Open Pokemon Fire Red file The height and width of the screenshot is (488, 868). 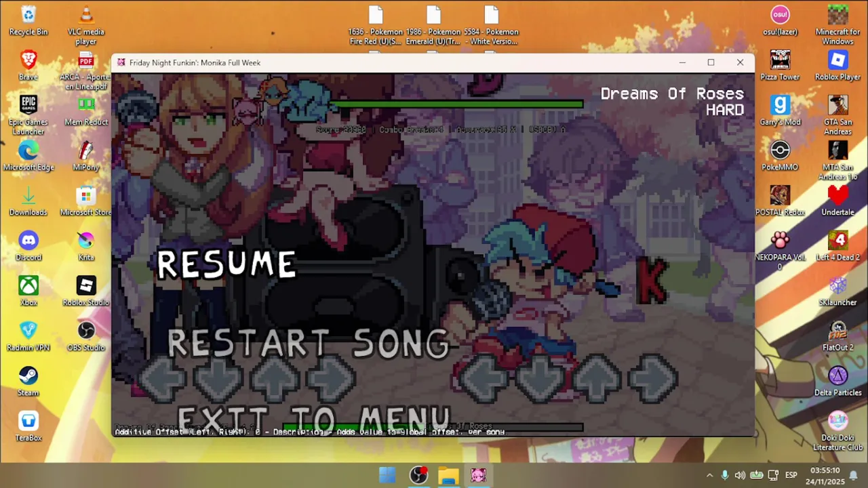[376, 25]
